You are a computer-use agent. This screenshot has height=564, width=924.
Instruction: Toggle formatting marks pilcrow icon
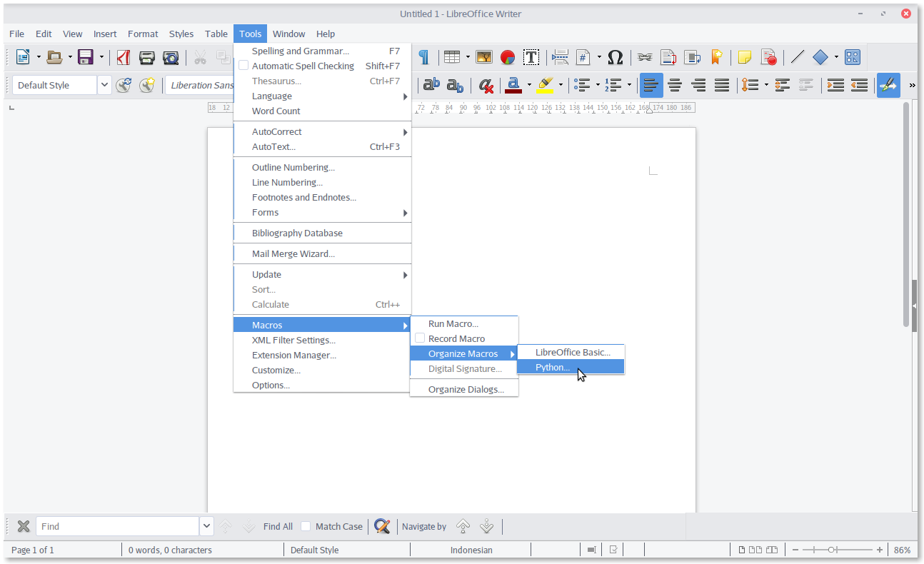[x=423, y=57]
